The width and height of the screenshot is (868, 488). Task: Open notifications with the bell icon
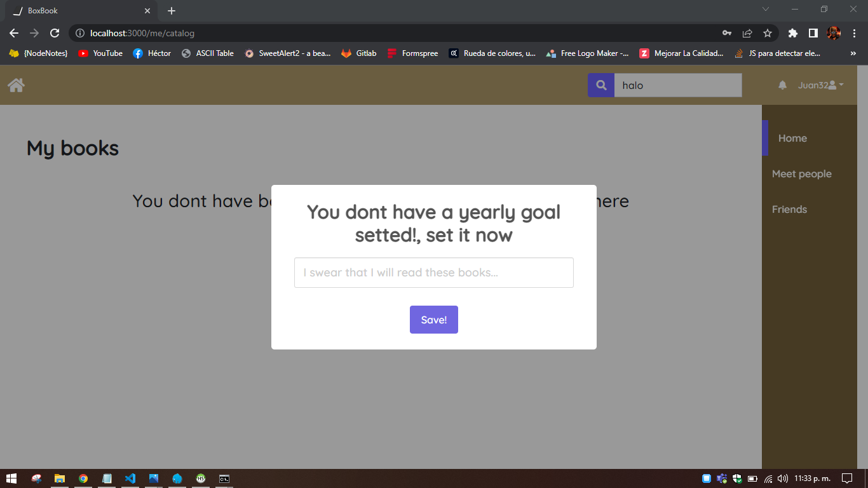(783, 85)
